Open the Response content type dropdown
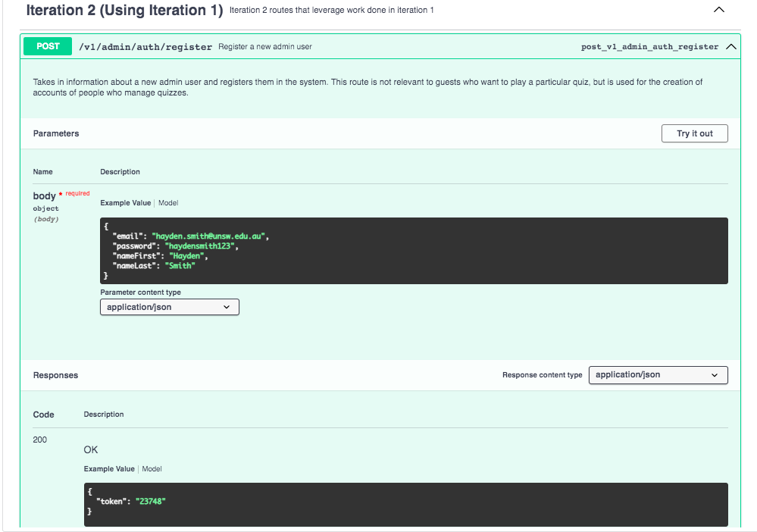The height and width of the screenshot is (532, 757). pyautogui.click(x=658, y=374)
